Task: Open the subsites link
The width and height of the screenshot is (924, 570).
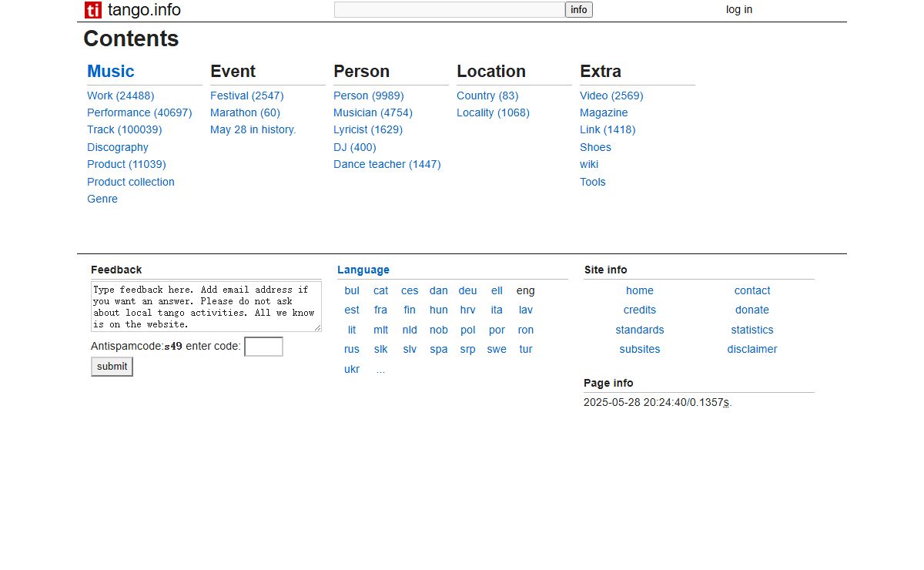Action: click(x=640, y=349)
